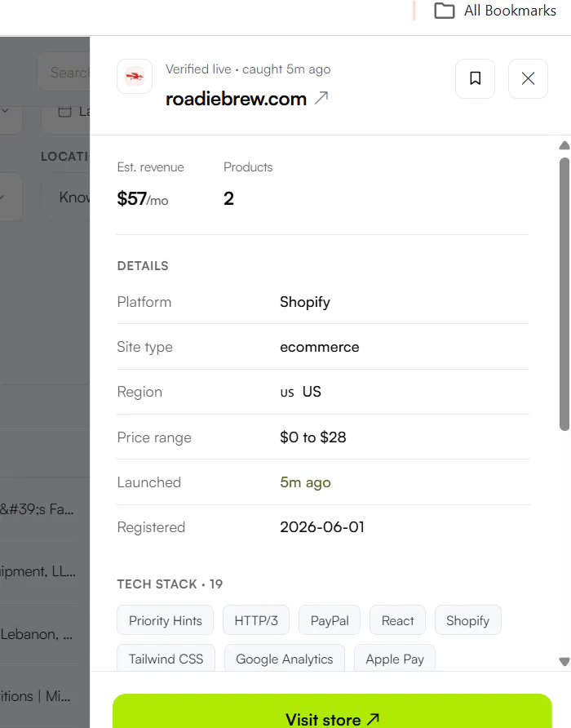Image resolution: width=571 pixels, height=728 pixels.
Task: Click the roadiebrew store logo thumbnail
Action: [135, 77]
